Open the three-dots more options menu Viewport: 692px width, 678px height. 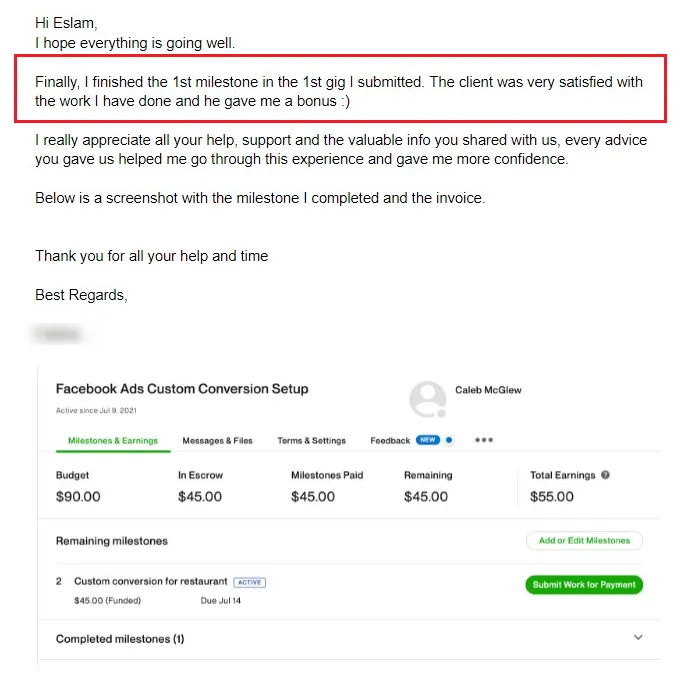(484, 440)
